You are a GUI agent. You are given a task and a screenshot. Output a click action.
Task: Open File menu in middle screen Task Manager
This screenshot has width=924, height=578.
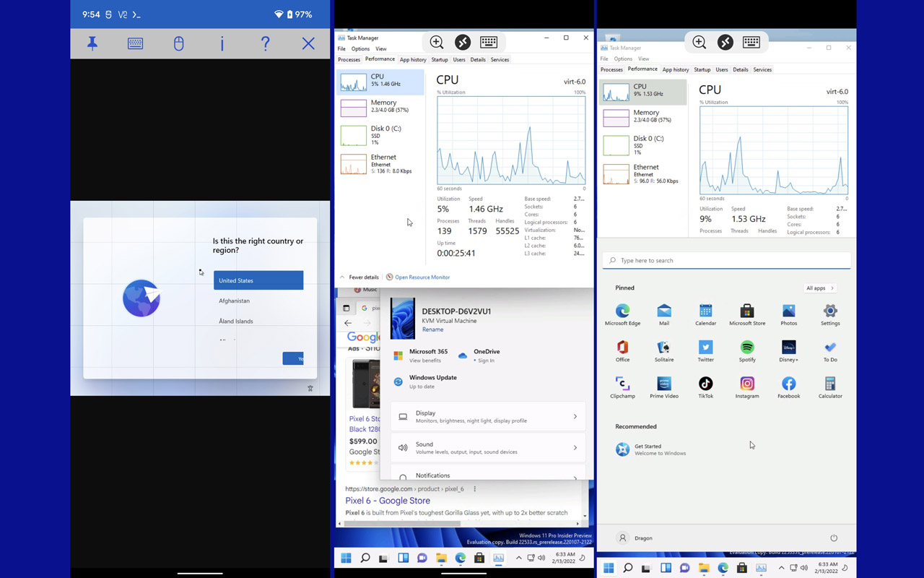click(342, 49)
